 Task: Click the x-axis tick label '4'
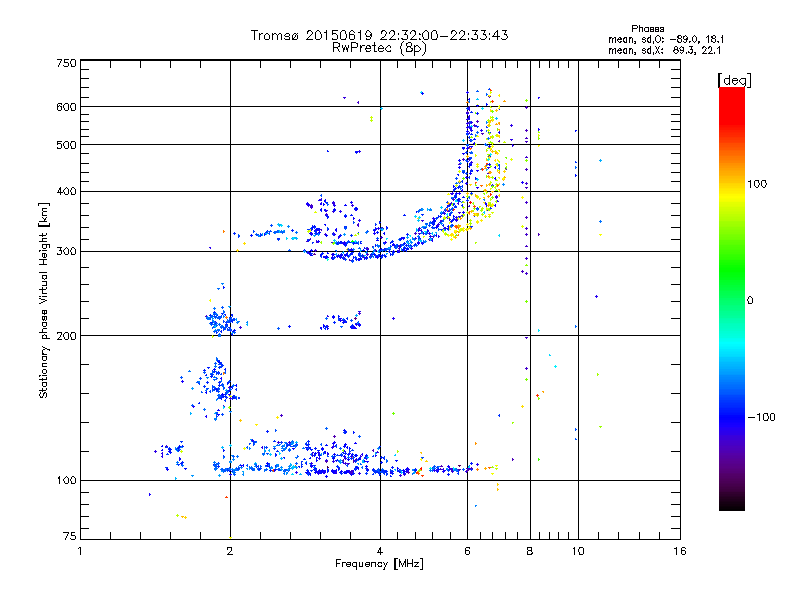pos(380,551)
